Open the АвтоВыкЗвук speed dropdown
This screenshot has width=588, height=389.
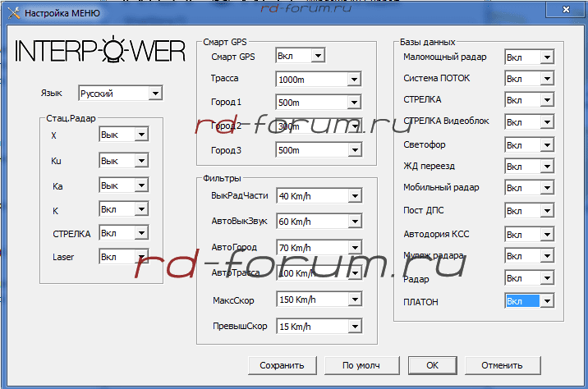click(x=354, y=222)
